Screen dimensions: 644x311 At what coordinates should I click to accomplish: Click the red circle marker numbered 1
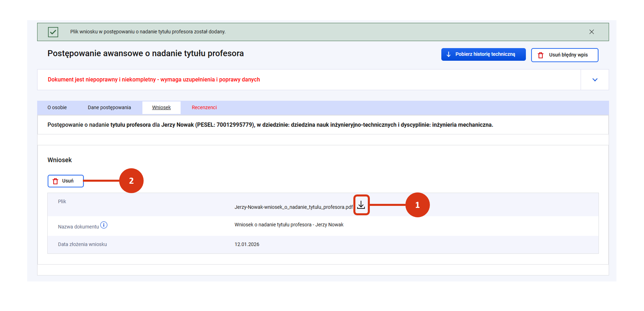pyautogui.click(x=417, y=205)
